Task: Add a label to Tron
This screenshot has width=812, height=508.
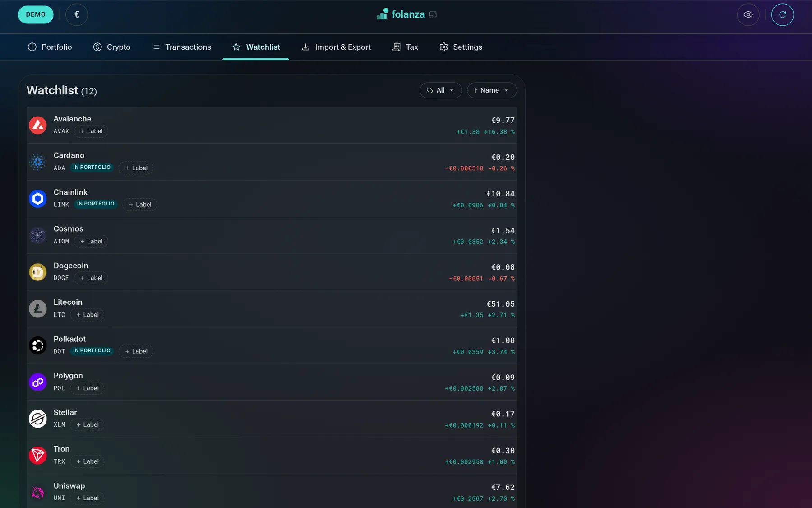Action: coord(87,461)
